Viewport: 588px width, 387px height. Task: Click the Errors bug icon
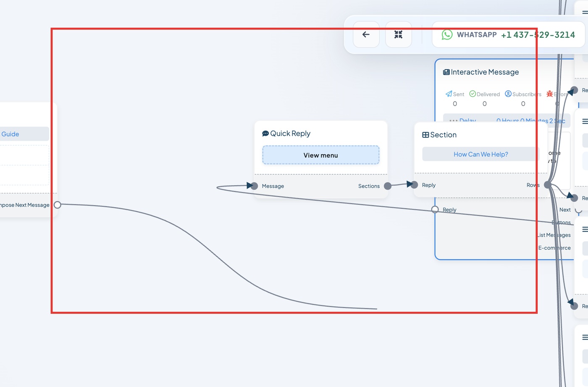[549, 94]
